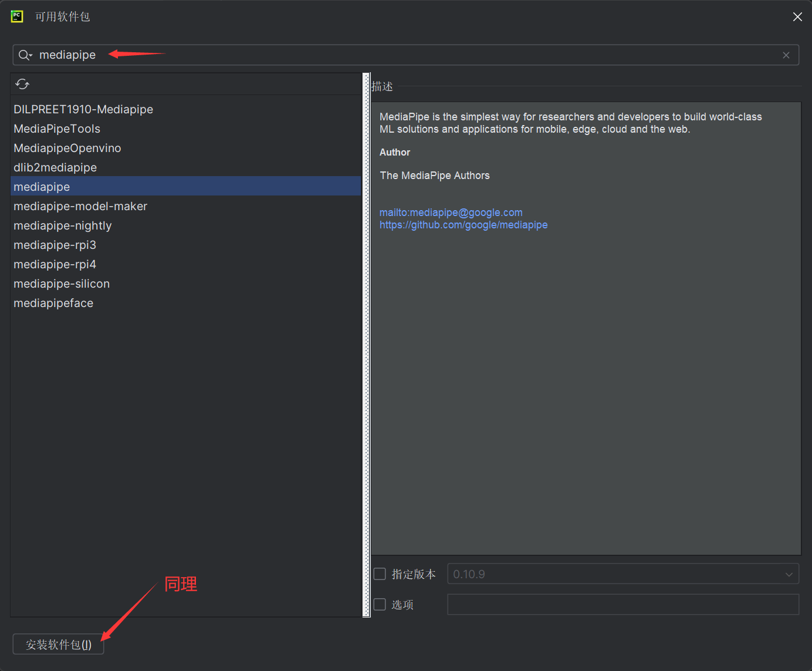Viewport: 812px width, 671px height.
Task: Close the Available Packages dialog
Action: click(797, 17)
